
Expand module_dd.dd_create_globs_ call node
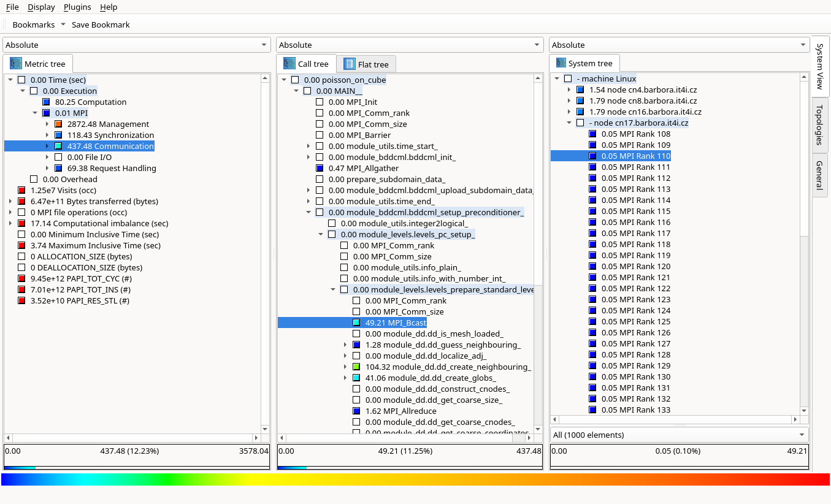(x=345, y=378)
